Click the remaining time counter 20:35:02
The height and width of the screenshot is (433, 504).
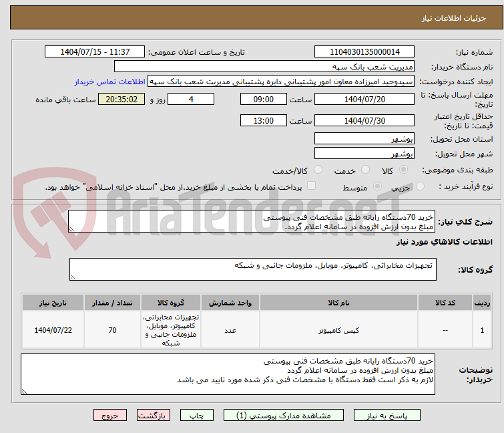point(121,99)
